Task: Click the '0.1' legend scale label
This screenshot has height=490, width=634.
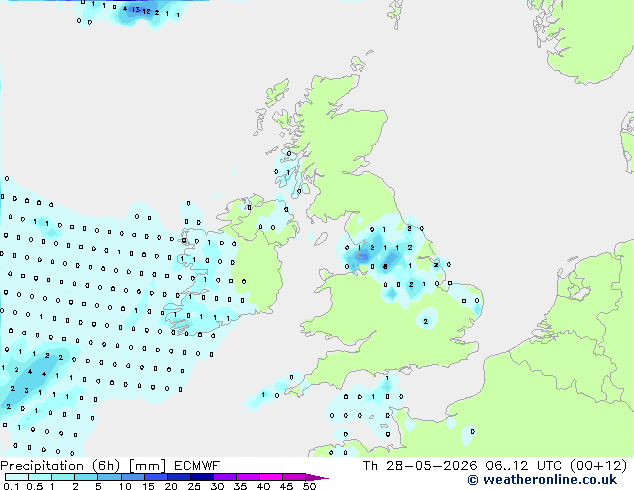Action: point(11,486)
